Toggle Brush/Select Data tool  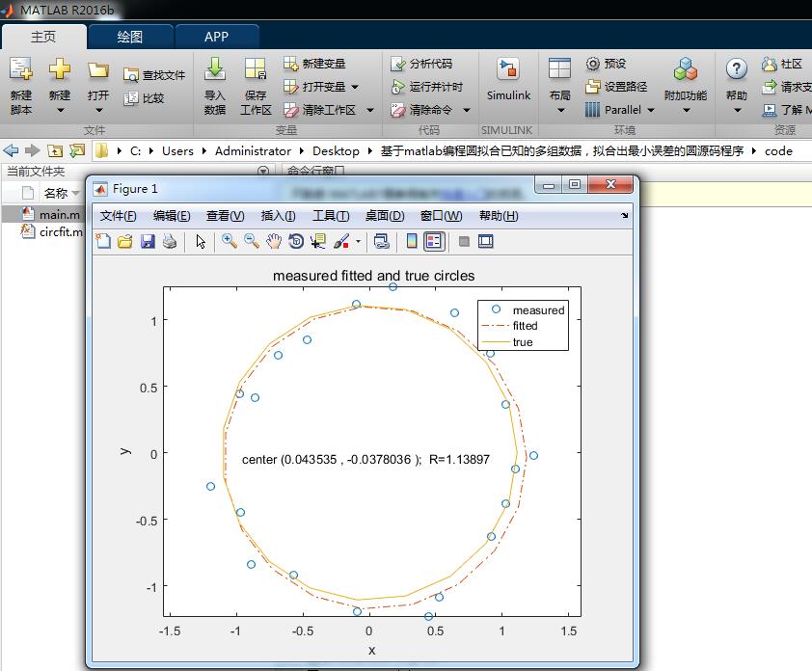point(341,241)
